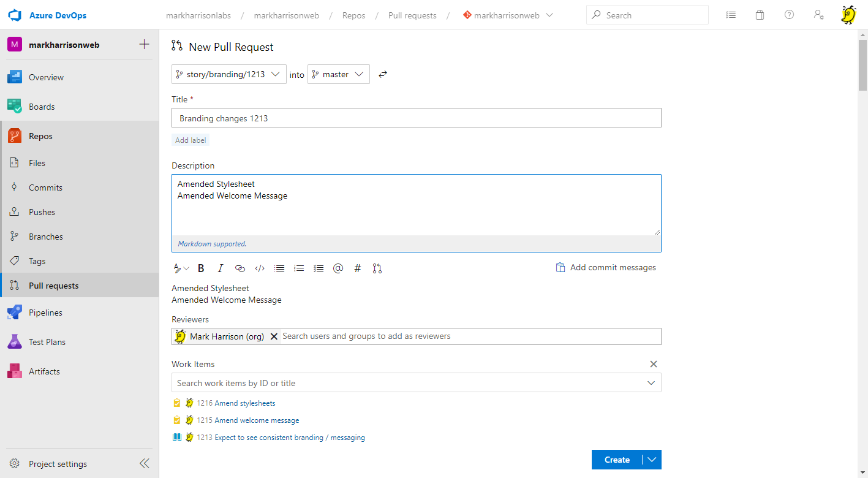Click the Title field with Branding changes 1213

coord(416,118)
